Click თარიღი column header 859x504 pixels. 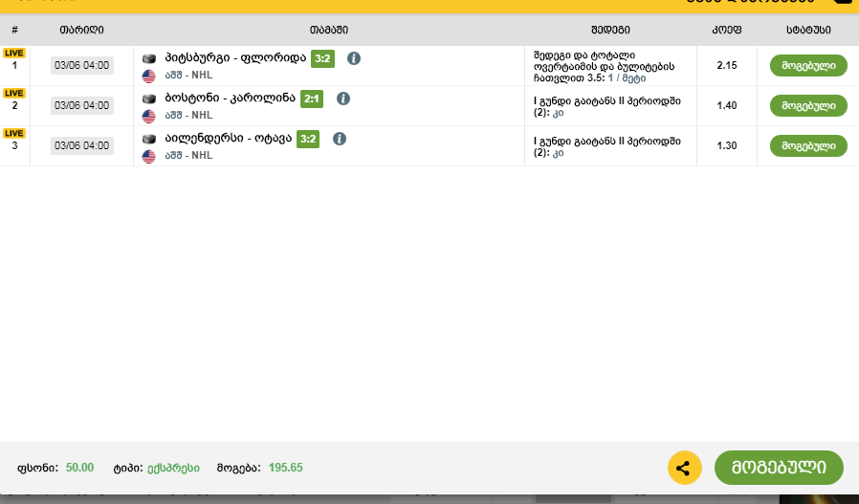point(81,31)
